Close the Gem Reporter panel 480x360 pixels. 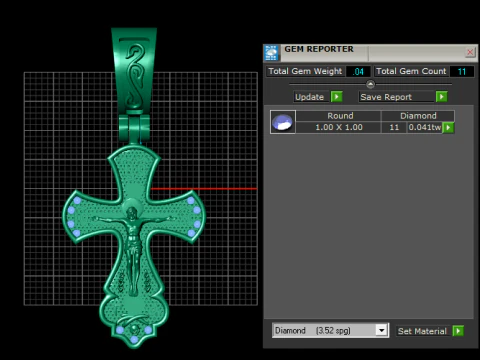tap(470, 52)
